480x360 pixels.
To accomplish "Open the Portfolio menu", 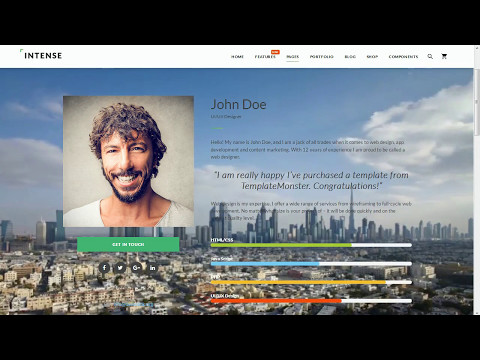I will click(x=322, y=57).
